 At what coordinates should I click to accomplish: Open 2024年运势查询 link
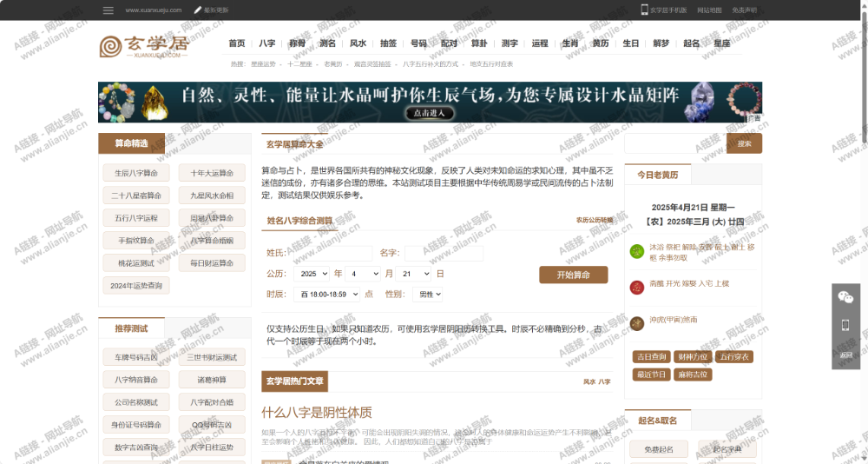[x=136, y=286]
